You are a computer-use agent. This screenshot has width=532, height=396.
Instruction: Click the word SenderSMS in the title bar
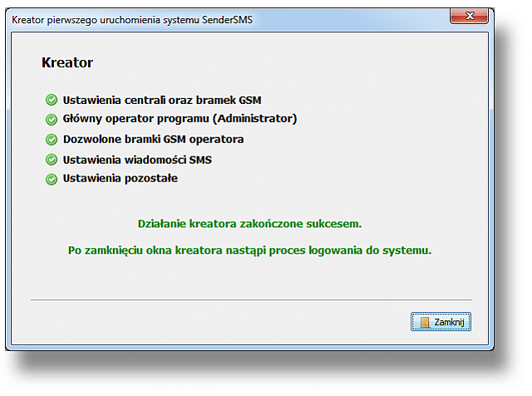pos(227,20)
